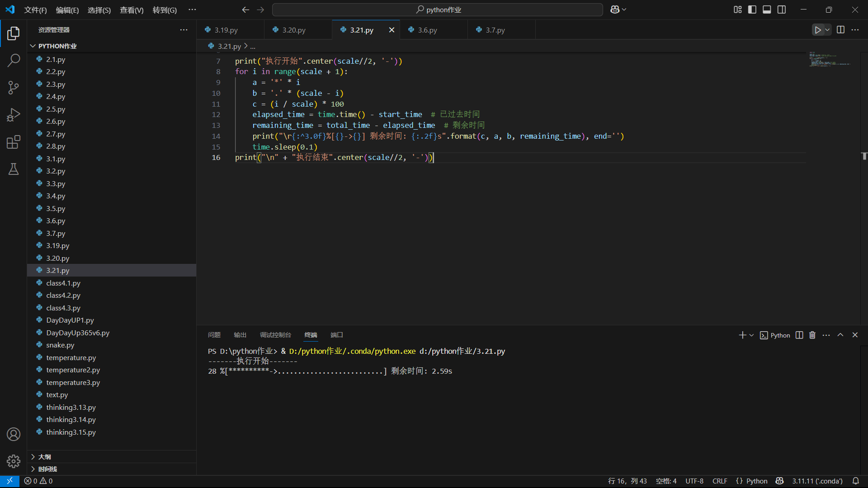Open the Source Control view
The width and height of the screenshot is (868, 488).
[x=14, y=88]
